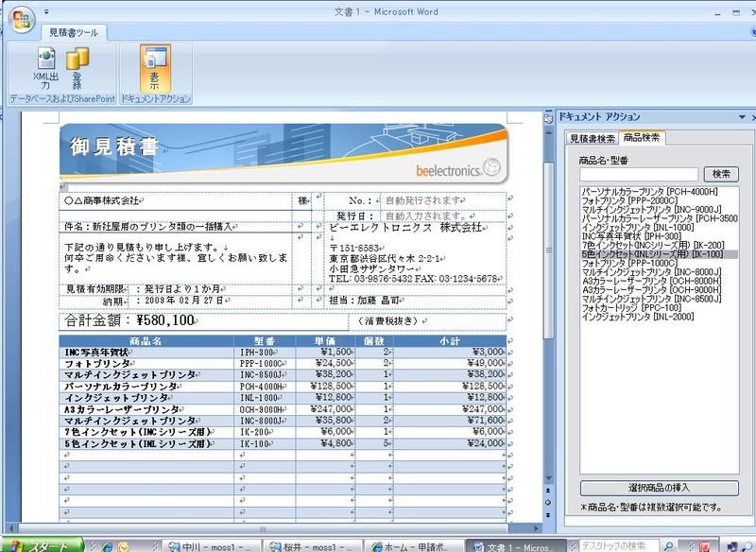Click the horizontal scrollbar thumb
The height and width of the screenshot is (552, 756).
click(x=263, y=529)
